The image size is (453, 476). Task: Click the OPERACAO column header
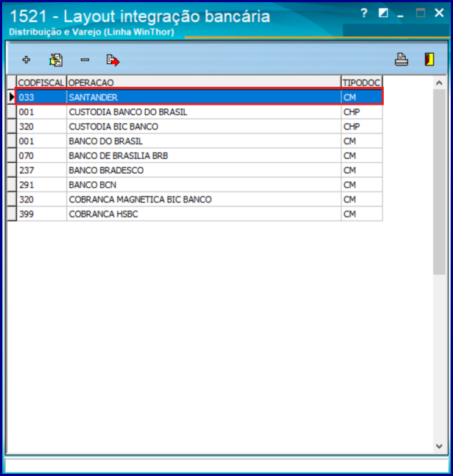coord(203,83)
